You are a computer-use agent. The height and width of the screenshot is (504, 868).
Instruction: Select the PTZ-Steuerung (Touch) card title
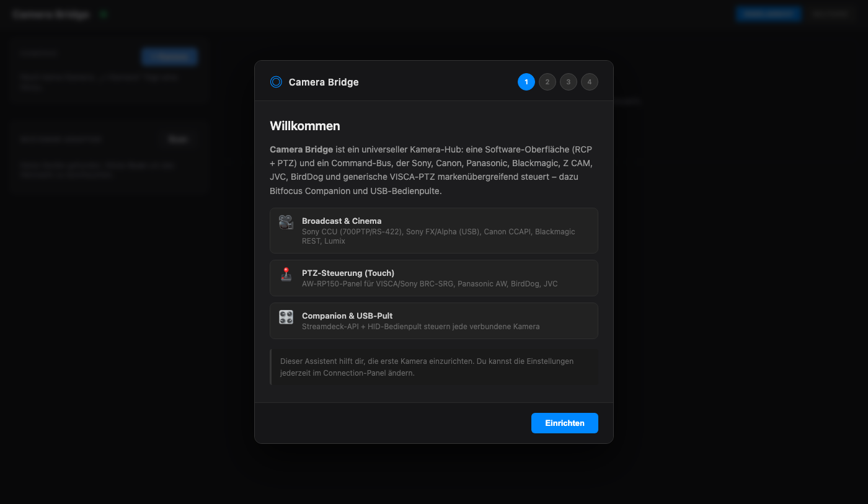[348, 273]
